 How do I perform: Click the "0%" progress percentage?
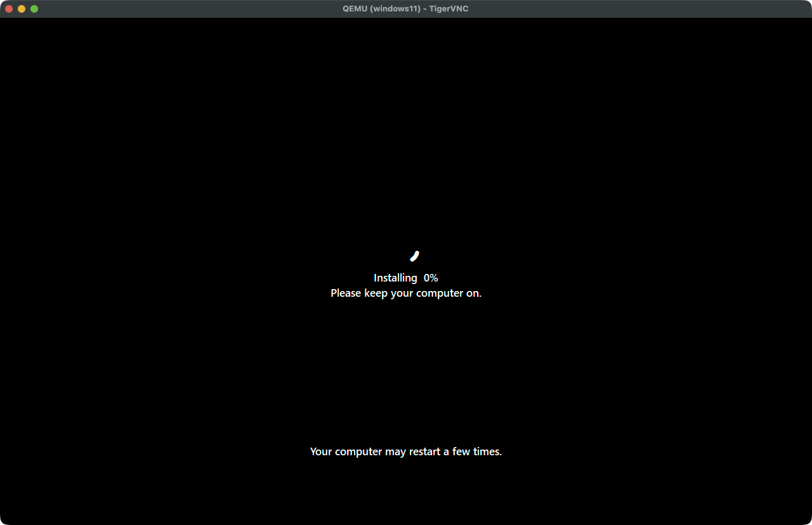tap(431, 278)
